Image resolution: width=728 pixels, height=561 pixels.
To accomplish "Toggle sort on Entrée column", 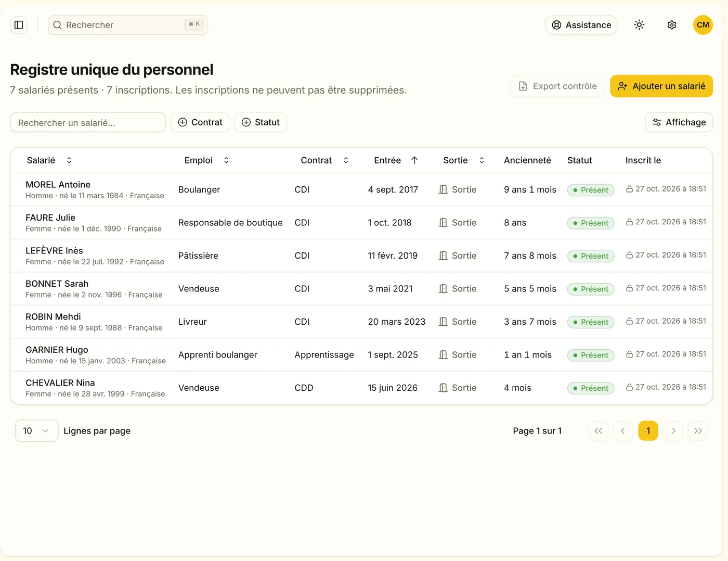I will [x=396, y=160].
